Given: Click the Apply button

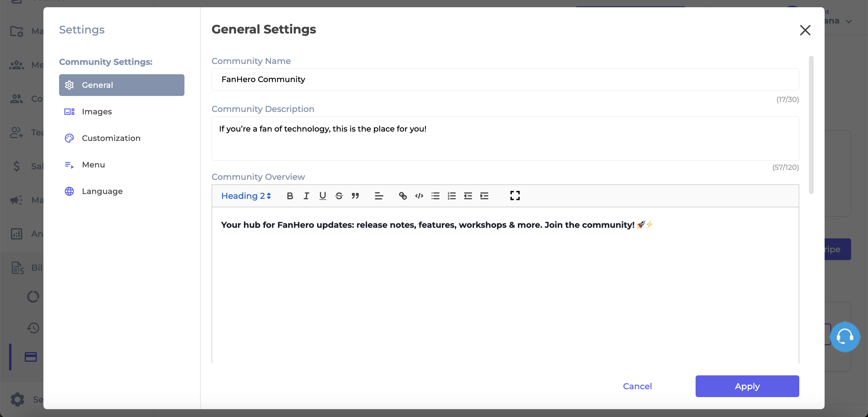Looking at the screenshot, I should click(747, 386).
